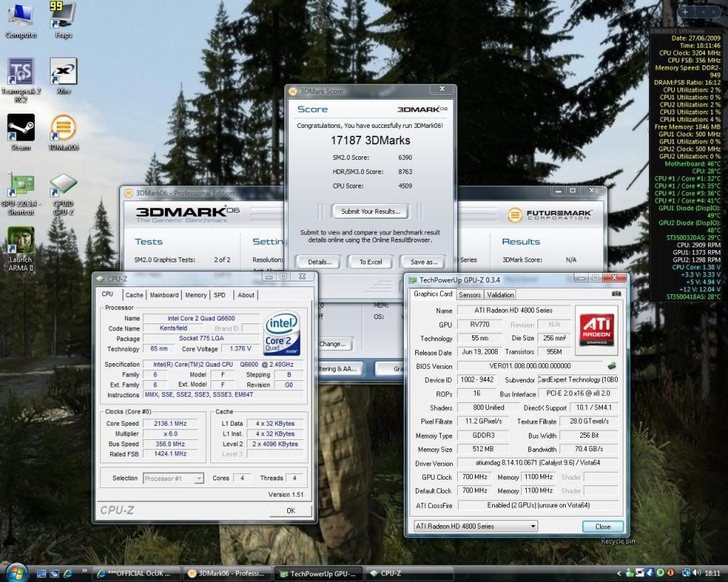Image resolution: width=728 pixels, height=582 pixels.
Task: Switch to TechPowerUp GPU-Z taskbar button
Action: click(x=318, y=573)
